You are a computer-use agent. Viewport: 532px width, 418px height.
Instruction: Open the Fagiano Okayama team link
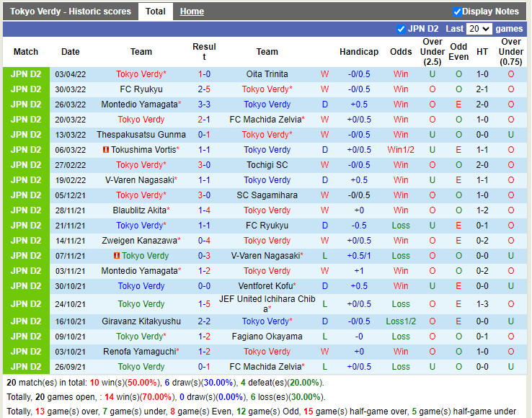[x=267, y=337]
